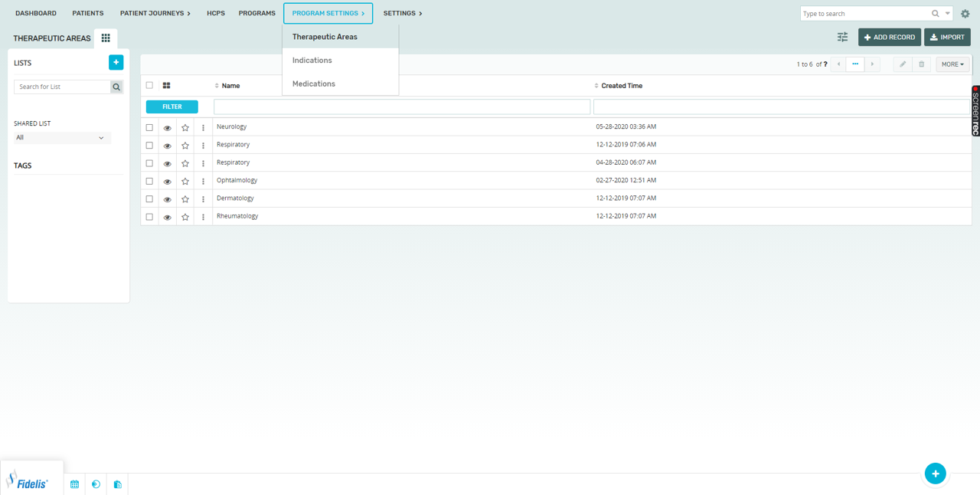Click the pencil edit icon in toolbar

point(903,64)
